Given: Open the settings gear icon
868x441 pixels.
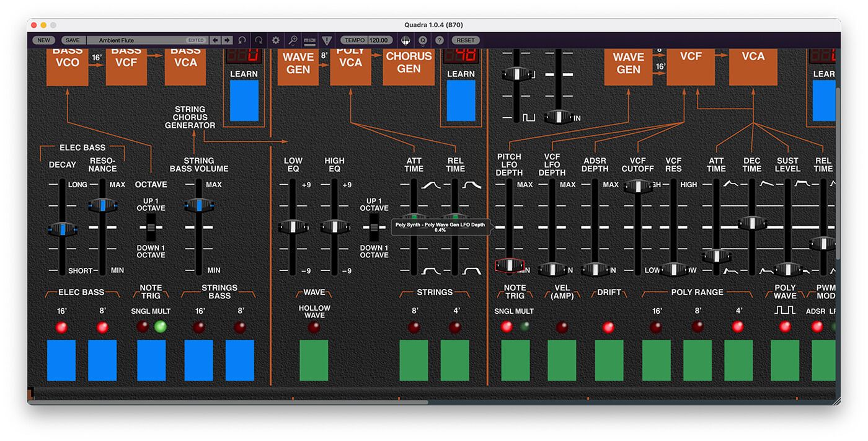Looking at the screenshot, I should pos(275,40).
